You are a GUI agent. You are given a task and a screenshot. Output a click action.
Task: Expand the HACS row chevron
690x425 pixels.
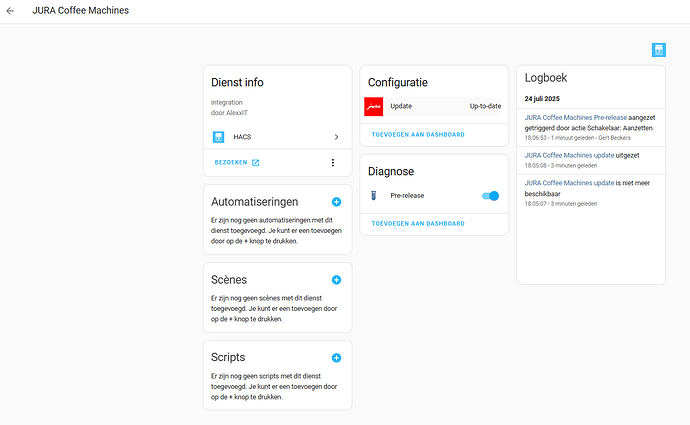336,136
